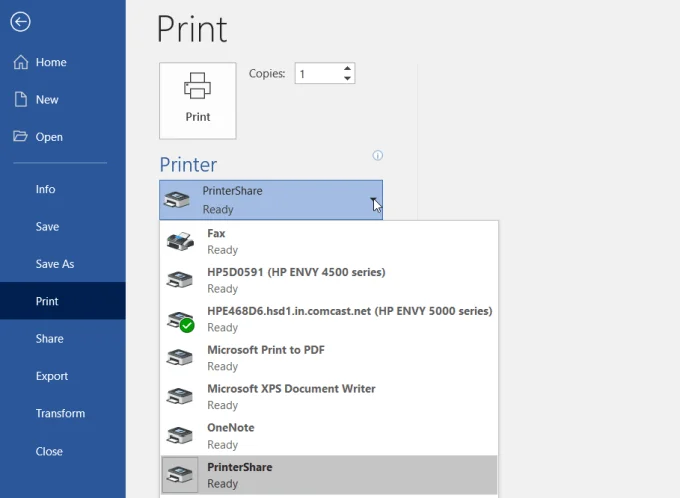This screenshot has width=680, height=498.
Task: Click the PrinterShare icon in the list
Action: click(180, 475)
